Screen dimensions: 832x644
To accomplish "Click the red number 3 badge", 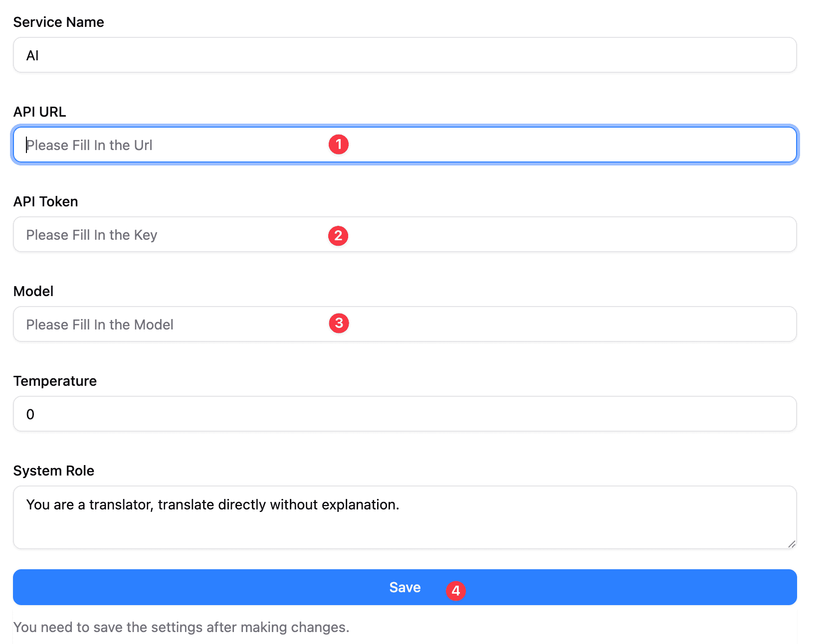I will pyautogui.click(x=339, y=323).
